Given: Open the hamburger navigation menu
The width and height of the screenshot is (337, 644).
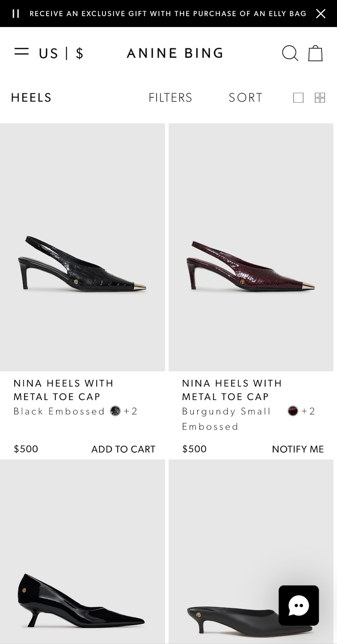Looking at the screenshot, I should click(22, 52).
